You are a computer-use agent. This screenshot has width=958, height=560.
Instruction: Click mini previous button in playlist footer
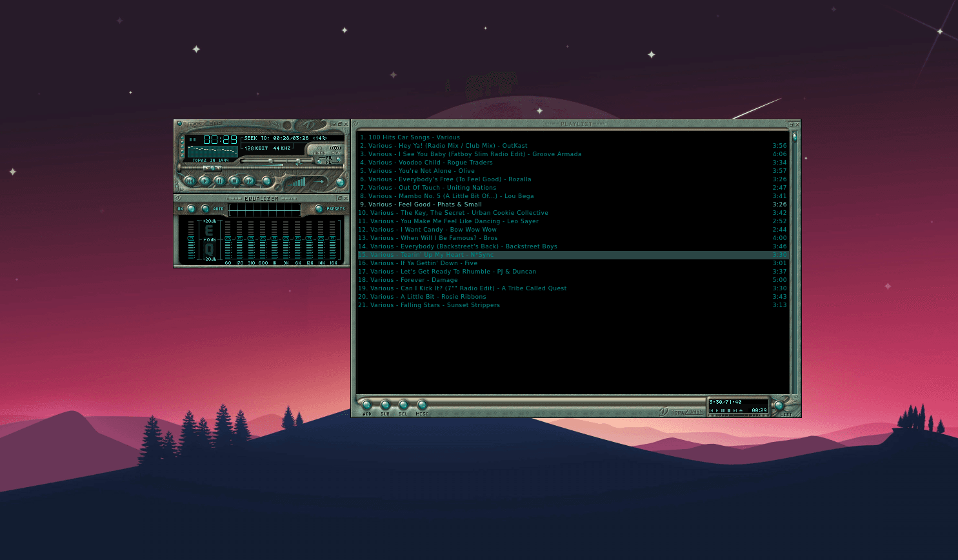click(711, 410)
